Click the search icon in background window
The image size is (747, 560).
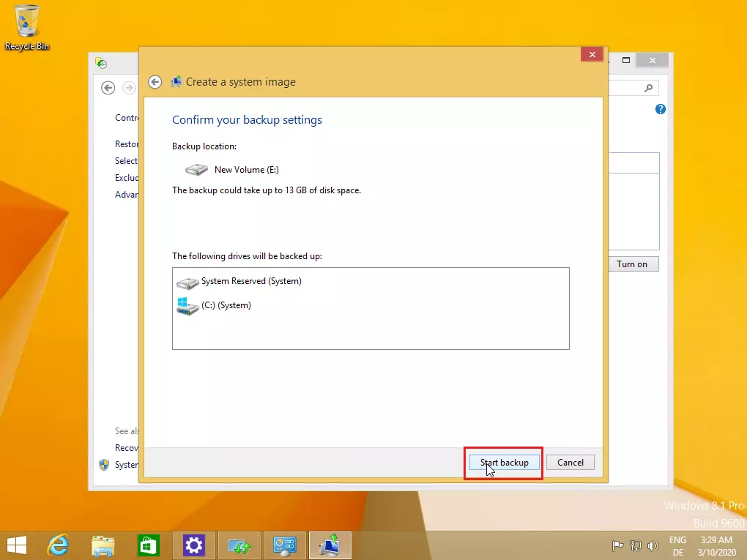click(x=648, y=88)
